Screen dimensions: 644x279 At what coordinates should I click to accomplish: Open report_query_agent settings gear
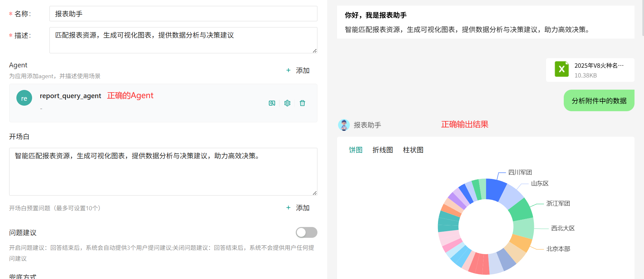(x=287, y=103)
